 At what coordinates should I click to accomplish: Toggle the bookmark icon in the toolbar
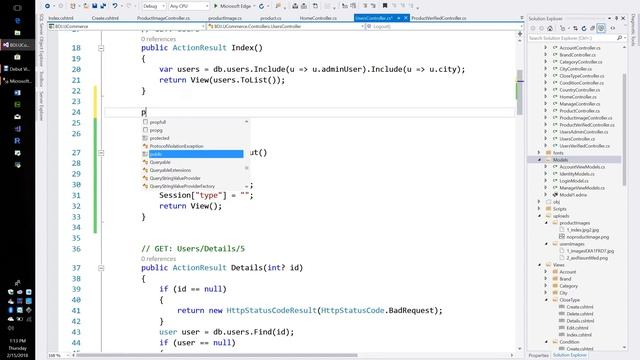click(x=384, y=6)
